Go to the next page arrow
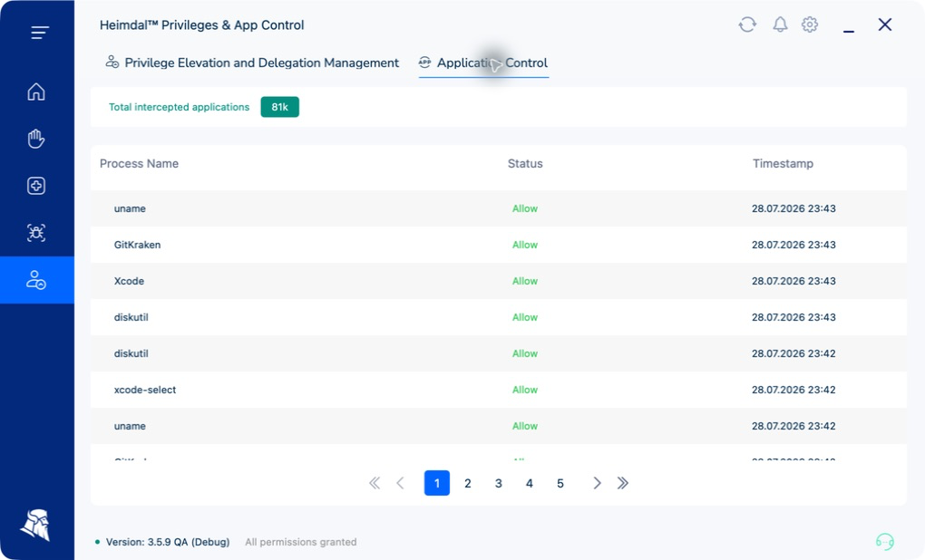 pyautogui.click(x=597, y=483)
